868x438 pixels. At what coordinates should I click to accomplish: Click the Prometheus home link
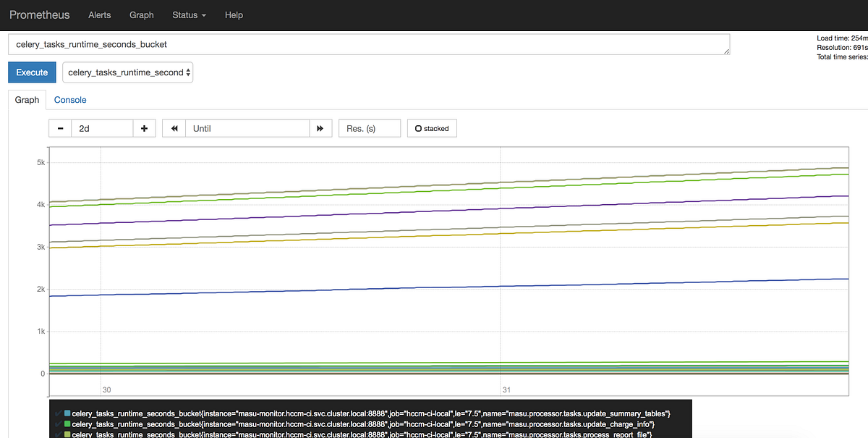tap(40, 14)
